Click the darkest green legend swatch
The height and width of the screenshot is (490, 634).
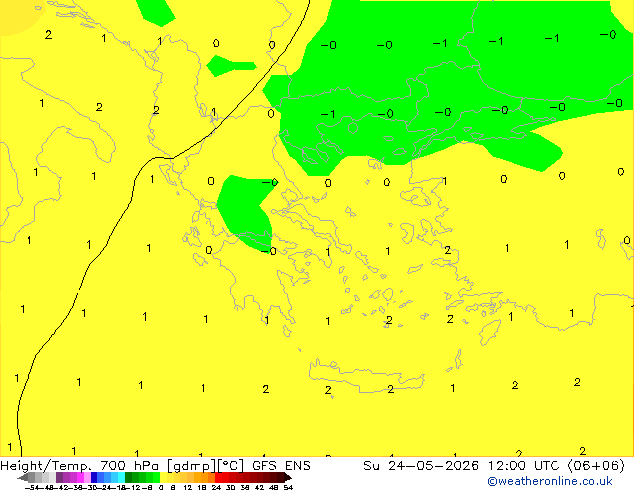129,477
